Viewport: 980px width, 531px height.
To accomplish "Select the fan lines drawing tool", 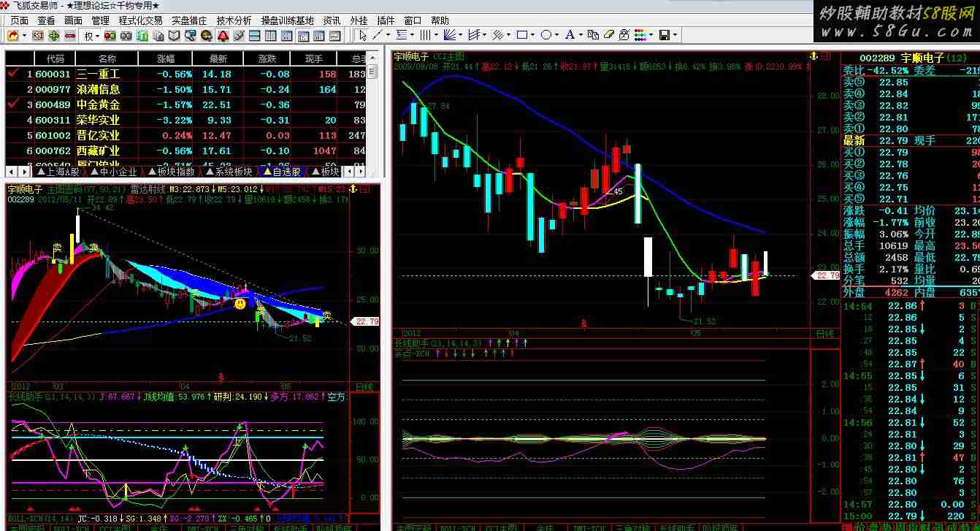I will [x=450, y=35].
